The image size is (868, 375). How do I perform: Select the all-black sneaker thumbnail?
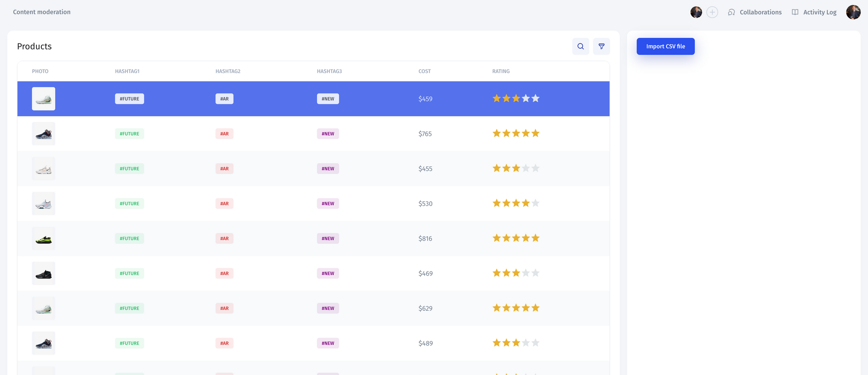click(43, 273)
